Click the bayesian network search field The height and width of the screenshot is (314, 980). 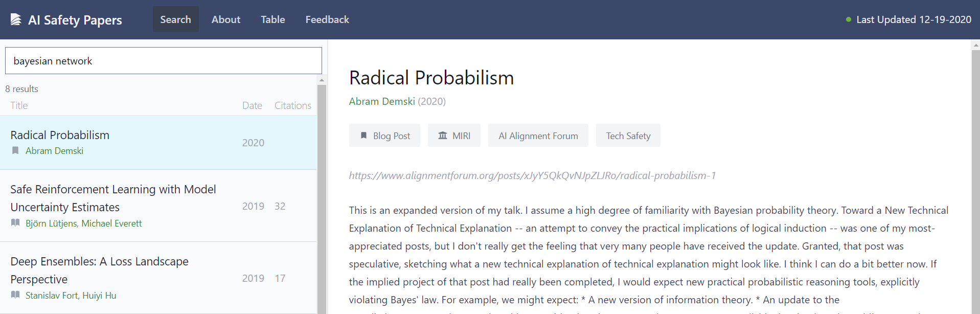point(164,61)
